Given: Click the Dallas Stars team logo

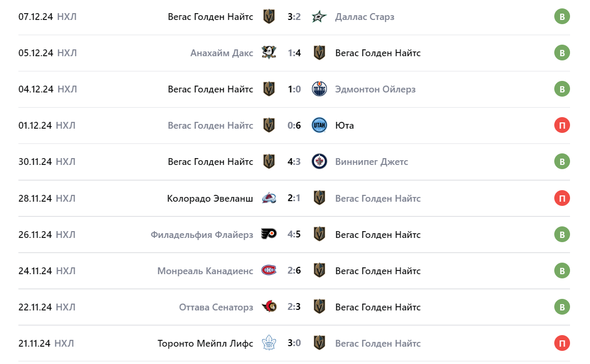Looking at the screenshot, I should [x=319, y=17].
